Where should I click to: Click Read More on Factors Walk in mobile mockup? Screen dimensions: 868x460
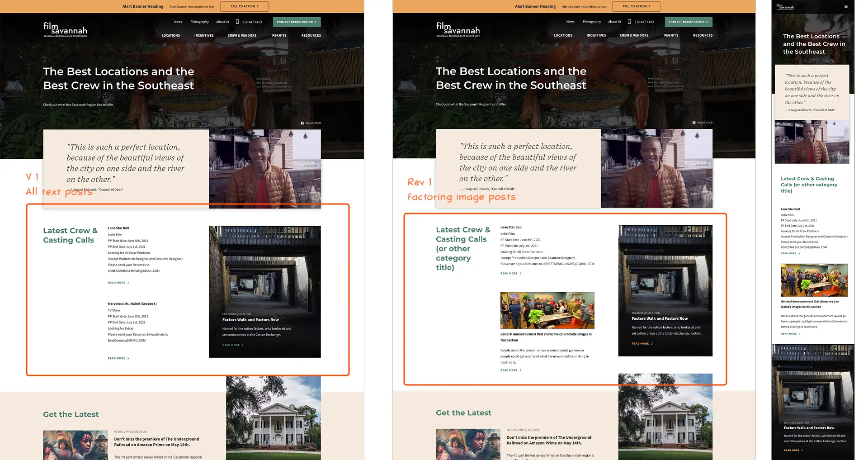pyautogui.click(x=793, y=451)
